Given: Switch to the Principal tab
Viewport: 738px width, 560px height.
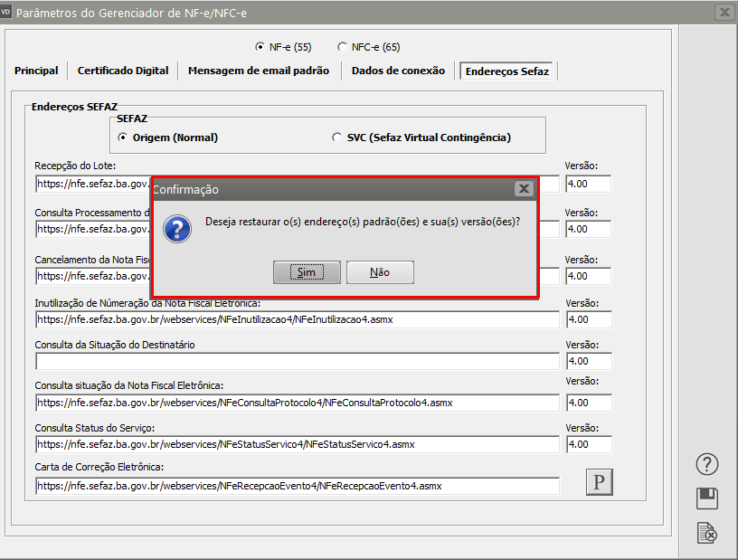Looking at the screenshot, I should (x=36, y=71).
